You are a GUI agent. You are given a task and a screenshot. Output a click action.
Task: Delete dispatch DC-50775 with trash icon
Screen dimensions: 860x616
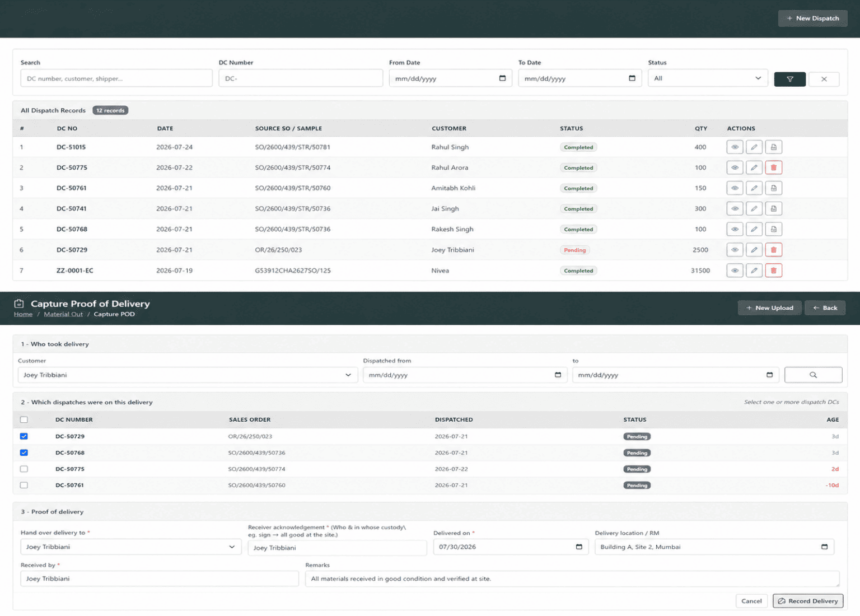(773, 167)
